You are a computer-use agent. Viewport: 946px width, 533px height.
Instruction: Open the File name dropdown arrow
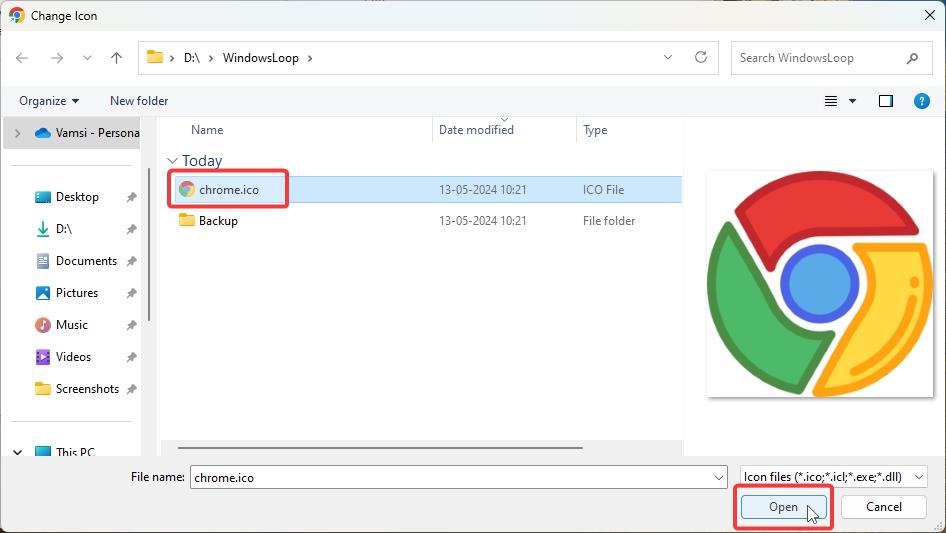[719, 477]
